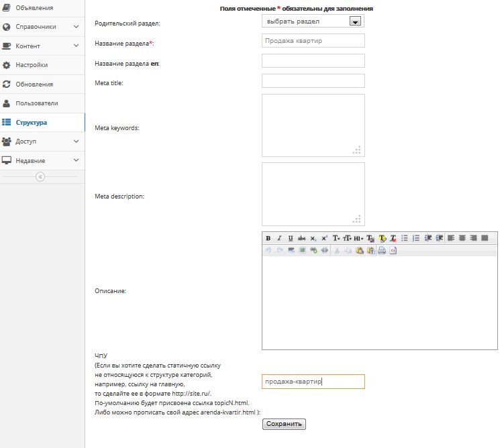Viewport: 504px width, 448px height.
Task: Open the Родительский раздел dropdown
Action: (313, 21)
